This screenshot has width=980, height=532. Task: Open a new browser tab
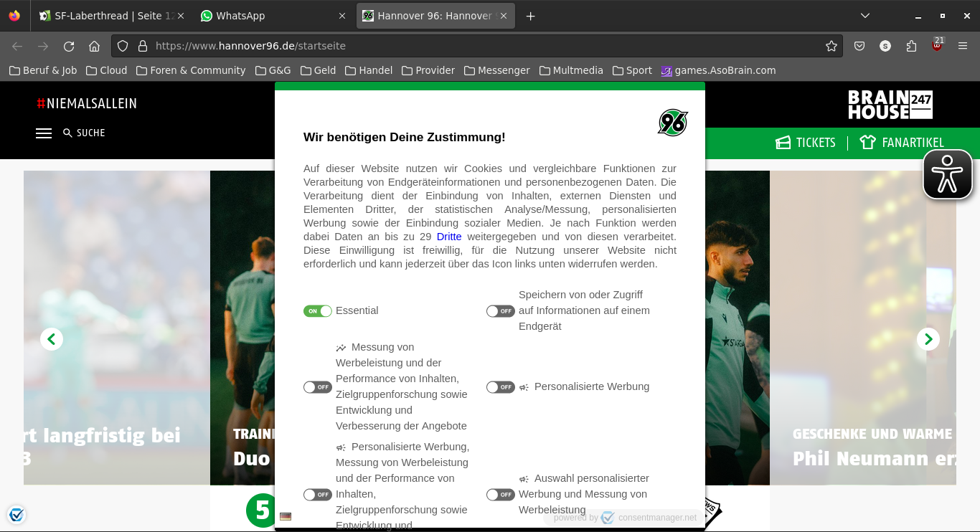530,16
